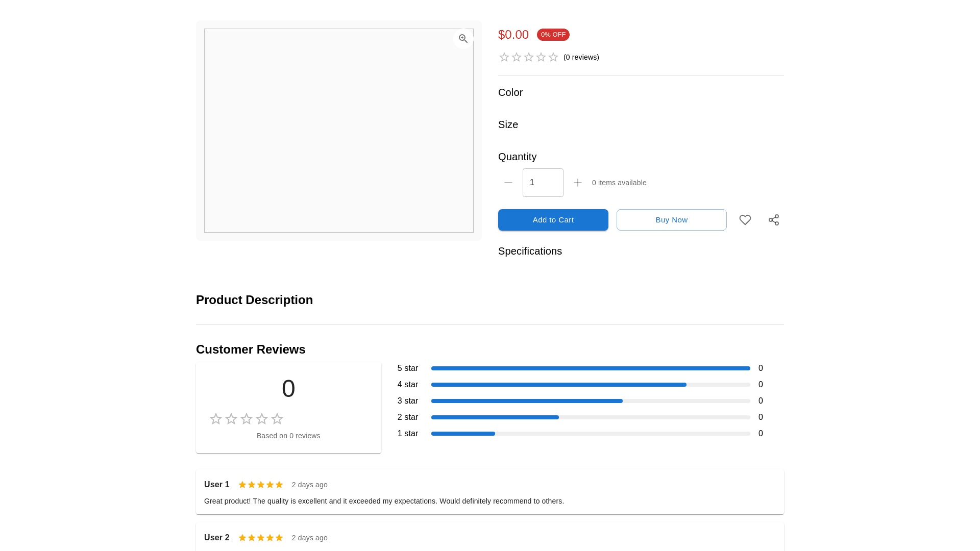Click the 5 star rating progress bar
This screenshot has width=980, height=551.
pos(591,368)
